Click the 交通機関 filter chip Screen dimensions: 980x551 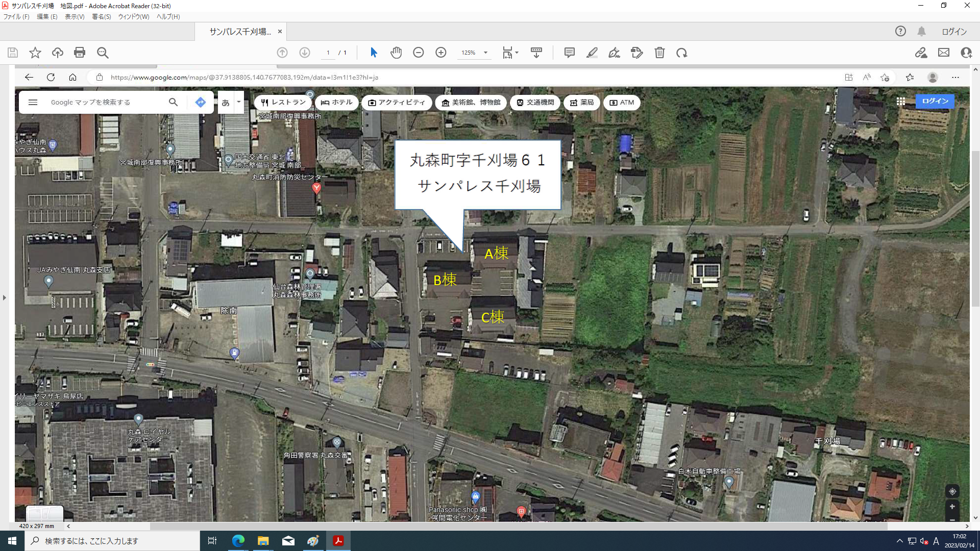click(x=535, y=103)
